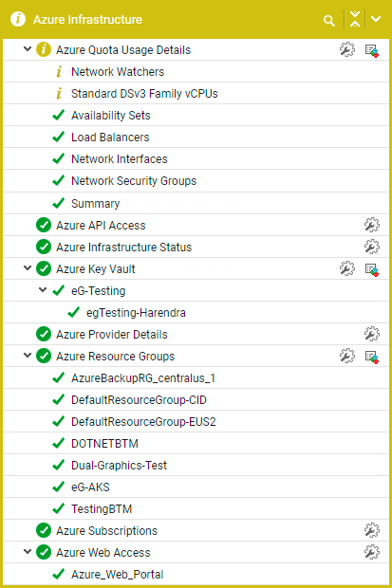Screen dimensions: 392x588
Task: Open configuration wrench for Azure Resource Groups
Action: coord(347,356)
